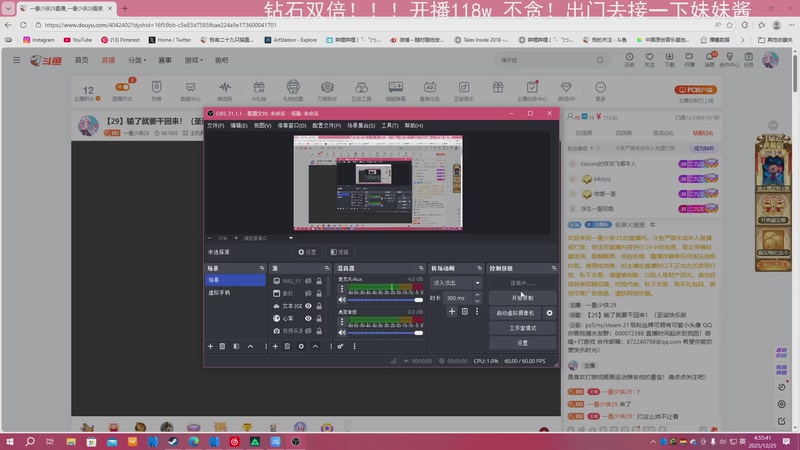Open Douyu 历史 history icon in header

pyautogui.click(x=629, y=60)
